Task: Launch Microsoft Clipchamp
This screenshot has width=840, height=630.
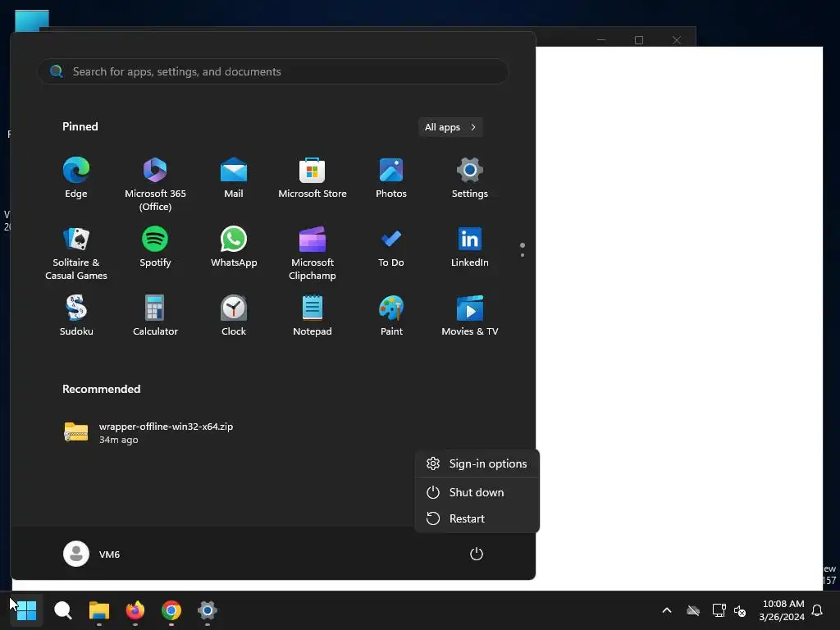Action: point(313,253)
